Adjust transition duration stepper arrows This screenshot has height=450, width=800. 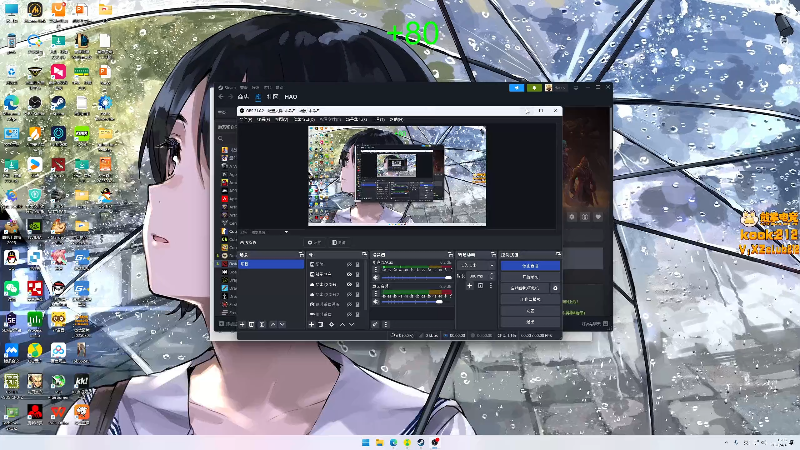point(491,276)
